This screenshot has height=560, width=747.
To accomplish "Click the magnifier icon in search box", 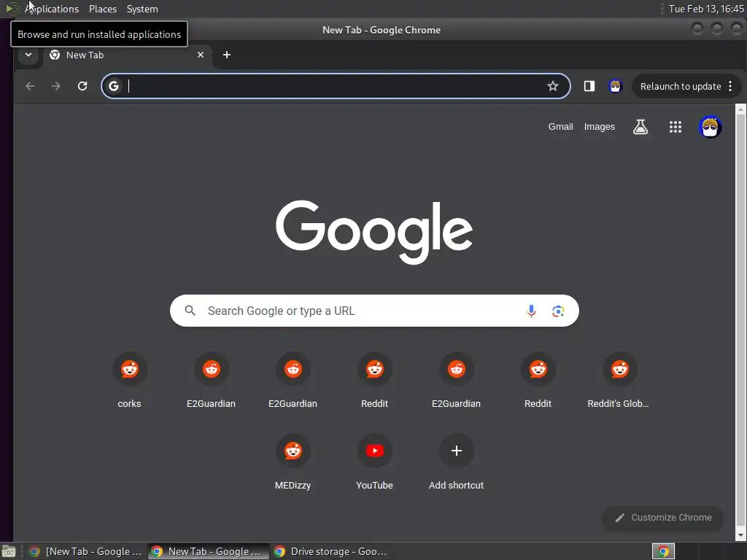I will coord(190,311).
